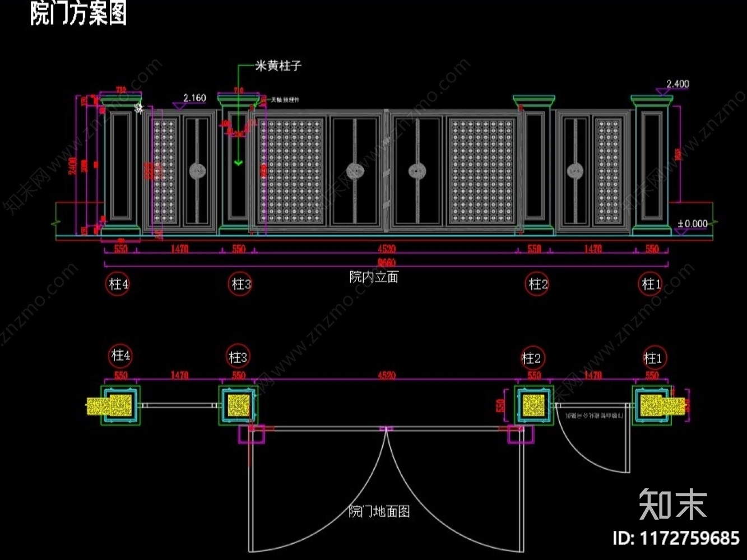Click the 550 elevation dimension above 柱4 bubble

[x=120, y=249]
